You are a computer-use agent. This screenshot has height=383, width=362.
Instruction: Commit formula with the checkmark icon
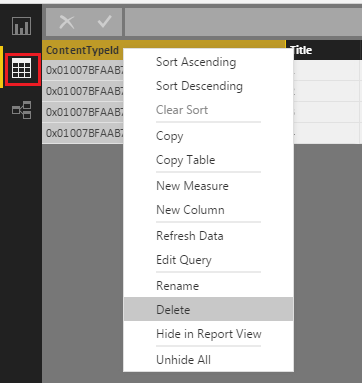pos(104,22)
